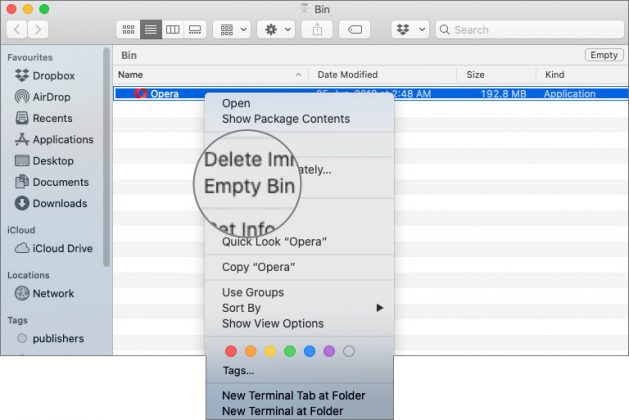Open the gear action menu
This screenshot has width=629, height=420.
tap(276, 30)
